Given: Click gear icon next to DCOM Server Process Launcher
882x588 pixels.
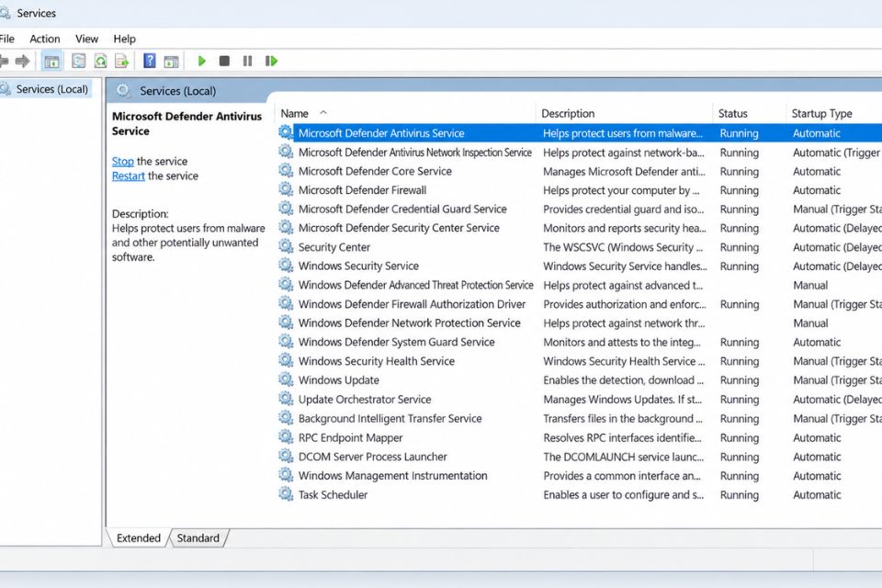Looking at the screenshot, I should click(x=286, y=457).
